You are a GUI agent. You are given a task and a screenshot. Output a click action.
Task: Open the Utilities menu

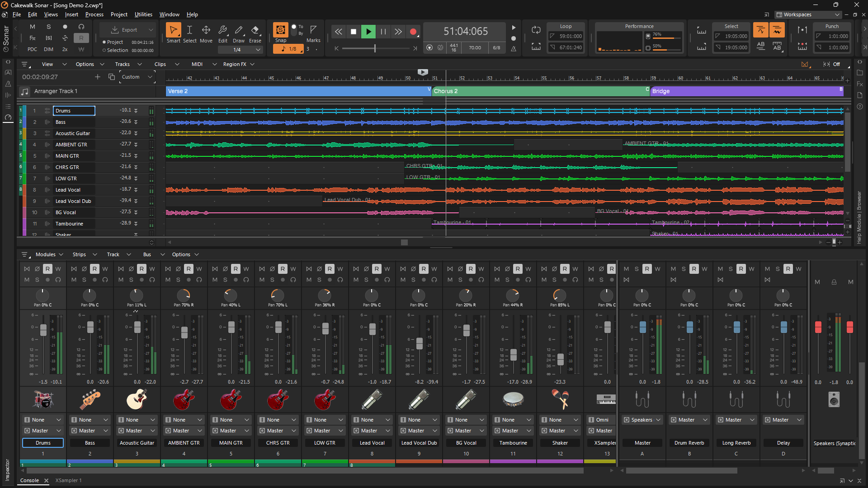[x=143, y=14]
